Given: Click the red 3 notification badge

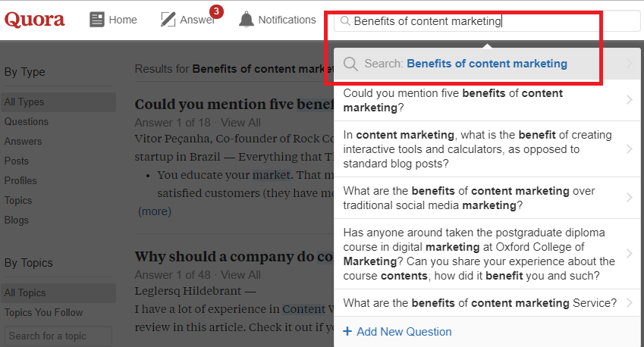Looking at the screenshot, I should [x=216, y=11].
